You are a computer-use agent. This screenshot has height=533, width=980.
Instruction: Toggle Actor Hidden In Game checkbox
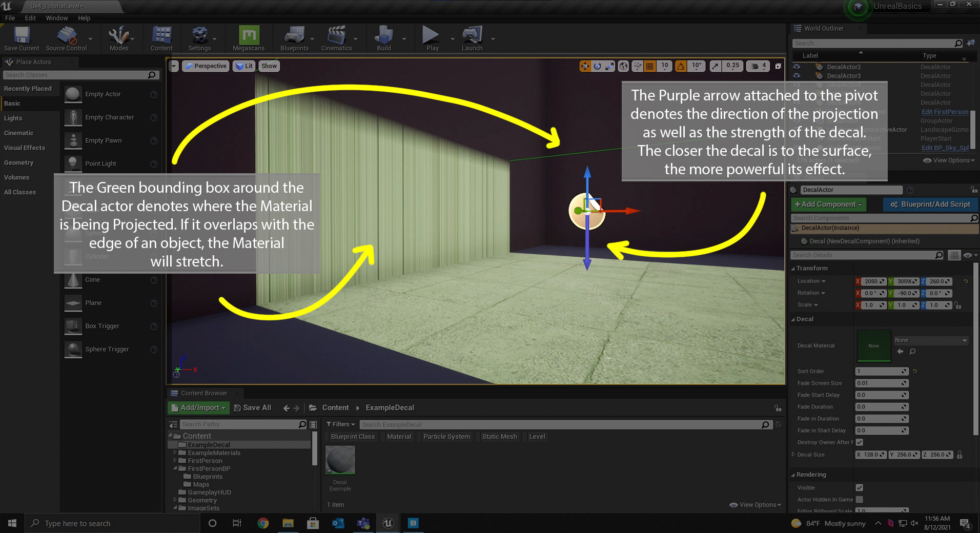tap(860, 499)
